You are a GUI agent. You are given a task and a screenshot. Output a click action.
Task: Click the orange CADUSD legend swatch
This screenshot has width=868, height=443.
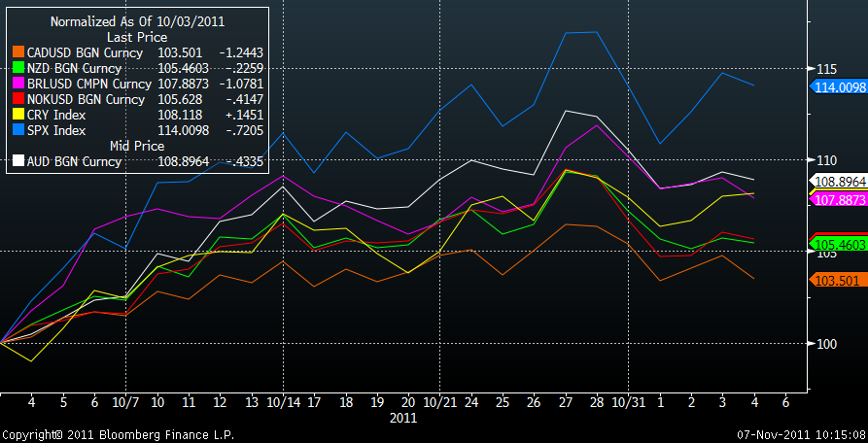coord(17,53)
